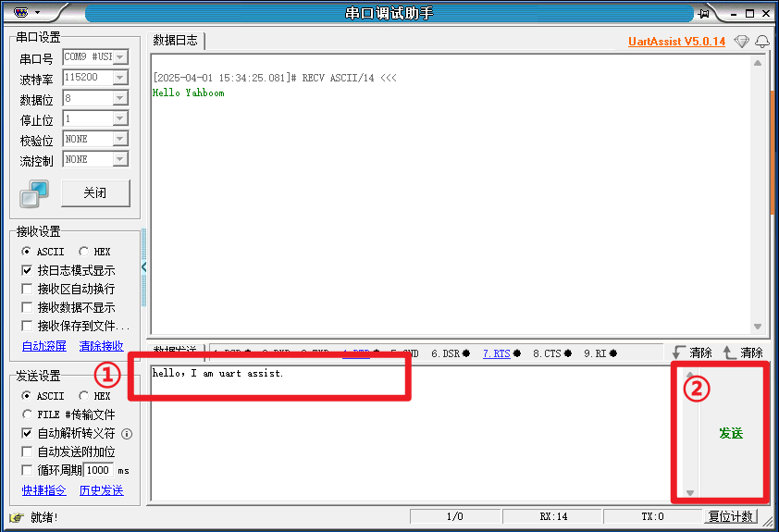Screen dimensions: 779x532
Task: Select the 数据日志 tab
Action: point(176,41)
